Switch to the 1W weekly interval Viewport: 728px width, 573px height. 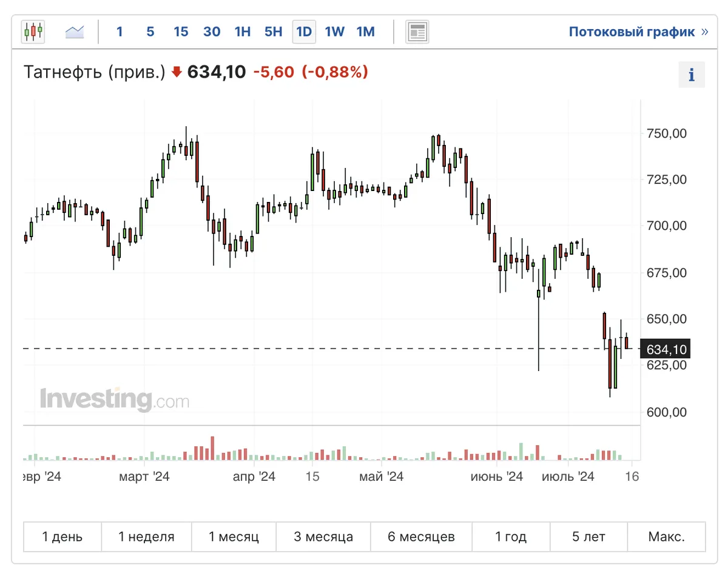point(335,32)
